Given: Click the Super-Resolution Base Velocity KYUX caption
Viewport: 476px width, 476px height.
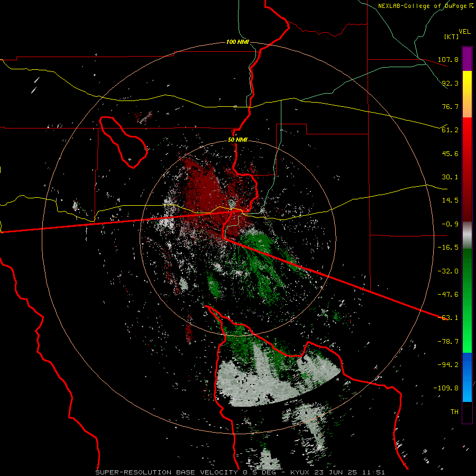Looking at the screenshot, I should click(x=240, y=472).
